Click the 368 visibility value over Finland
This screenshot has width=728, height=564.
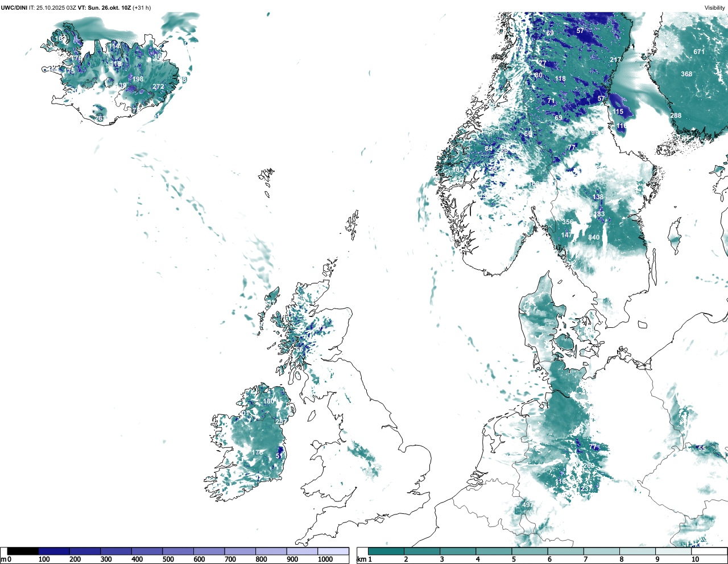687,74
